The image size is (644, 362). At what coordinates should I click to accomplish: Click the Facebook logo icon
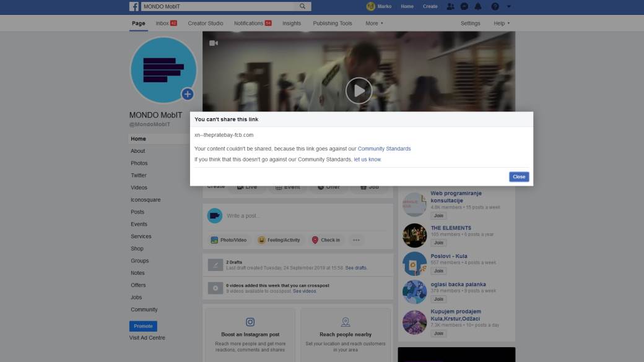point(134,6)
